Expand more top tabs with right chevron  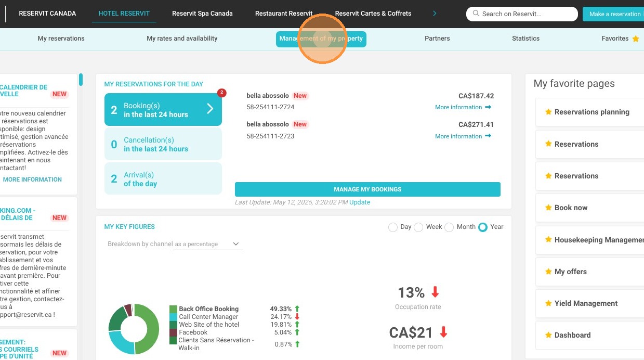coord(435,14)
